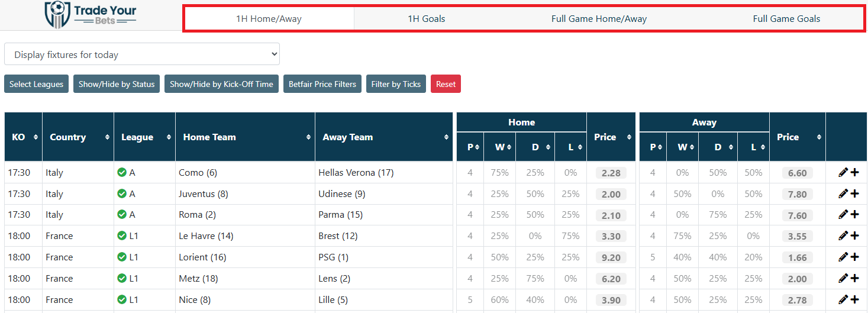Open Show/Hide by Kick-Off Time filter

[x=221, y=84]
